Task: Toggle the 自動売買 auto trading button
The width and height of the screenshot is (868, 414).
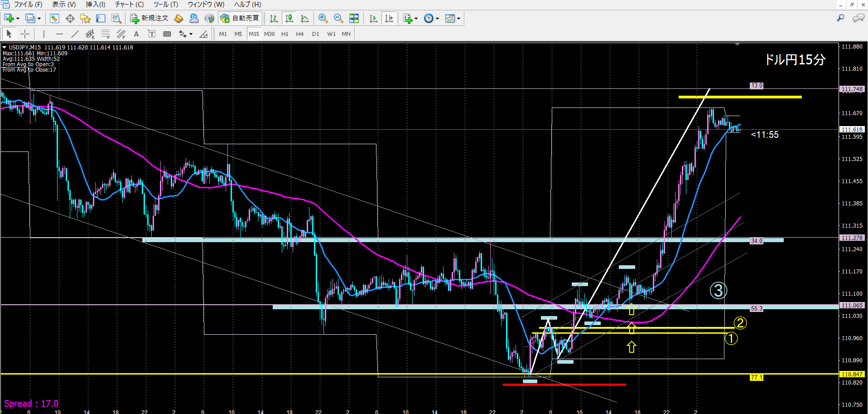Action: click(x=240, y=19)
